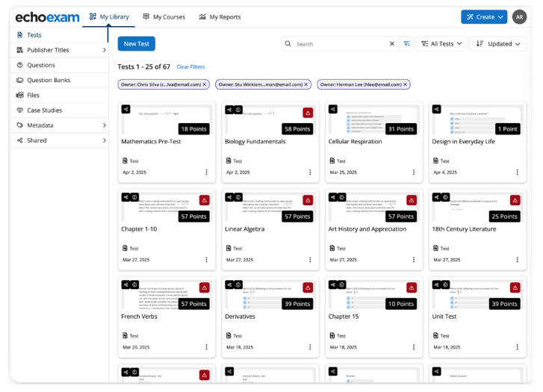The height and width of the screenshot is (392, 543).
Task: Click the "Tests 1 - 25 of 67" count text
Action: tap(143, 66)
